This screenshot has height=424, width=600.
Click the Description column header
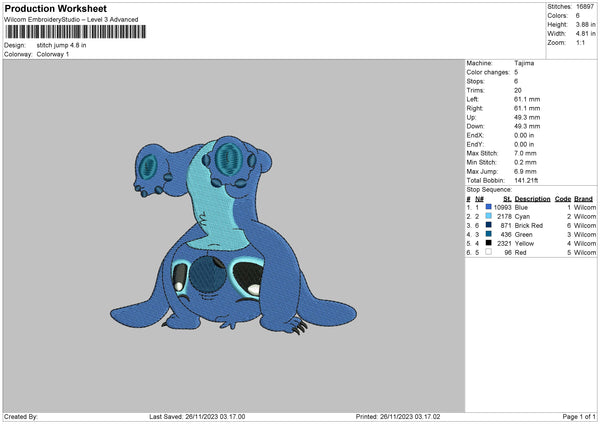pyautogui.click(x=532, y=198)
